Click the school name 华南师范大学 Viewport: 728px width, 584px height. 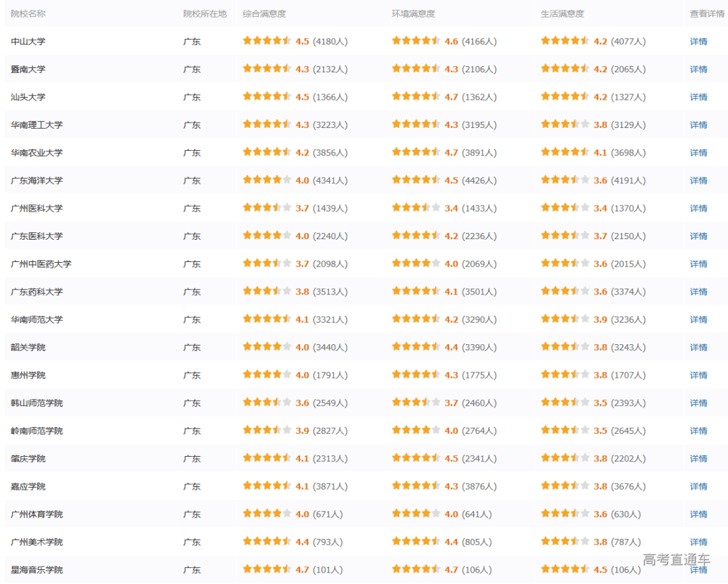coord(36,319)
